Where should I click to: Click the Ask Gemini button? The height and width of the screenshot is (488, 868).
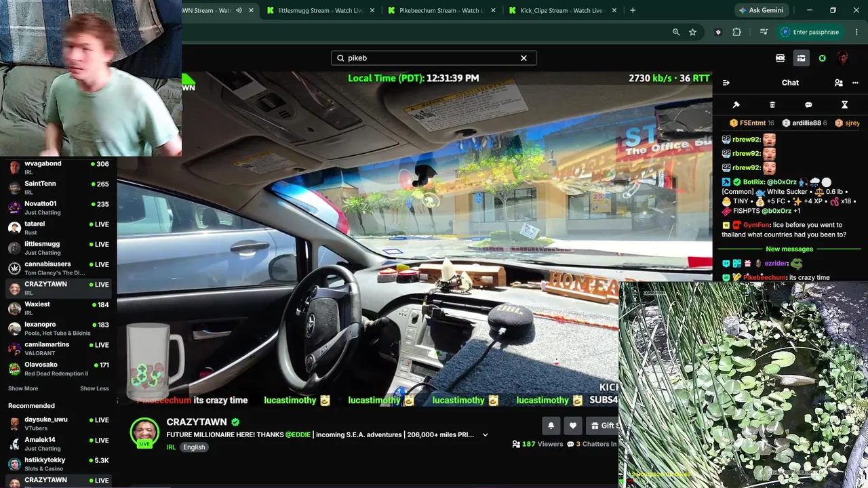763,10
